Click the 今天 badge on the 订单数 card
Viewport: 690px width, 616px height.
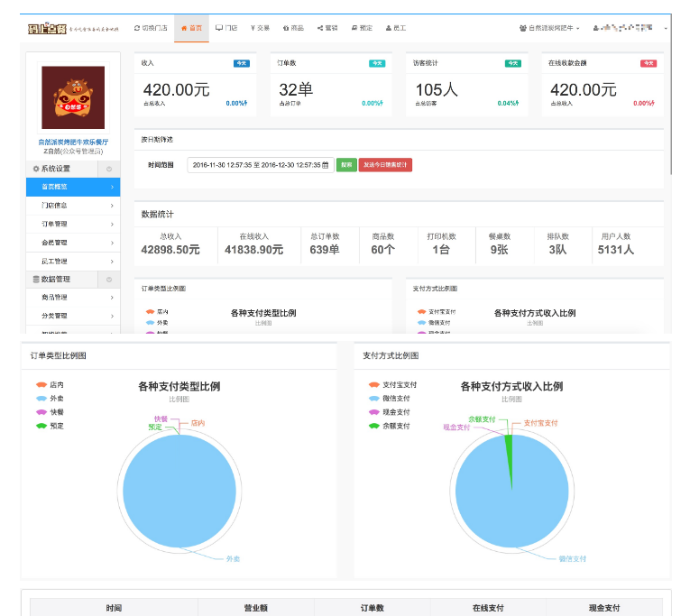[x=377, y=63]
